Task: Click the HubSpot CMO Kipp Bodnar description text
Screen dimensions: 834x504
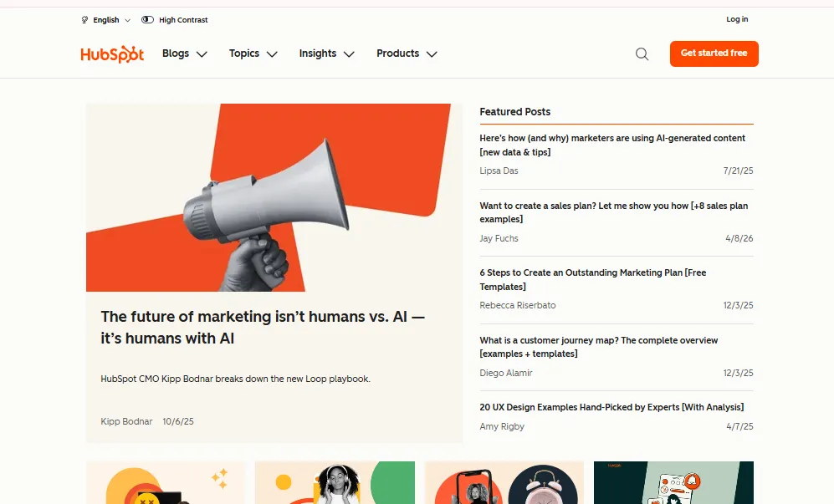Action: coord(236,379)
